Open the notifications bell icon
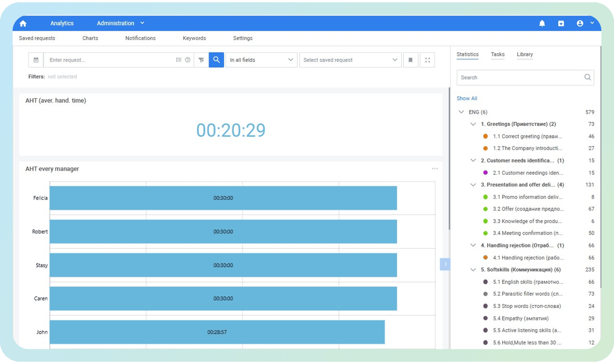Screen dimensions: 614x364 pos(542,23)
